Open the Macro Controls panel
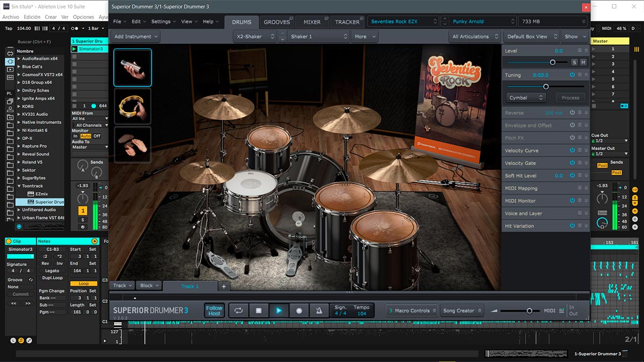 (411, 311)
